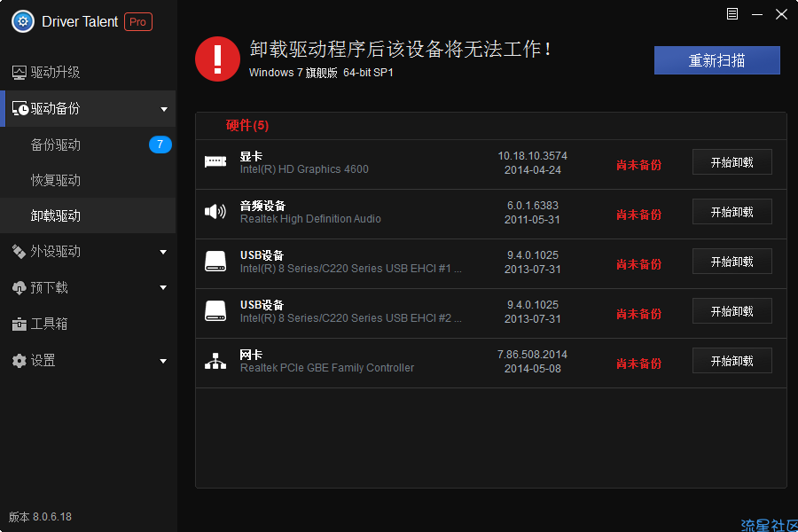Close the Driver Talent window
Image resolution: width=798 pixels, height=532 pixels.
(782, 14)
